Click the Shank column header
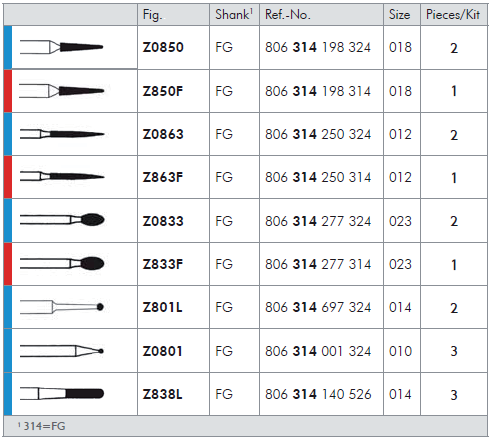Image resolution: width=490 pixels, height=439 pixels. click(x=234, y=15)
